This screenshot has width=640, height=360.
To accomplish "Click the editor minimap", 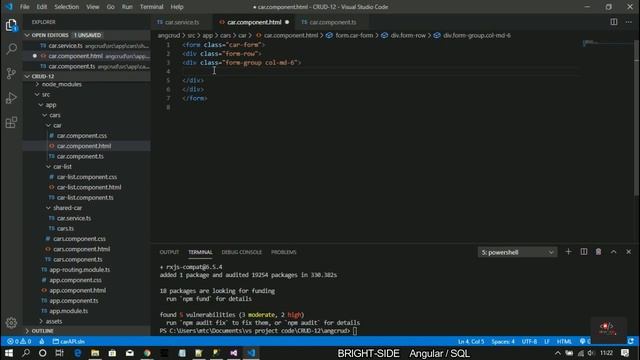I will (608, 45).
